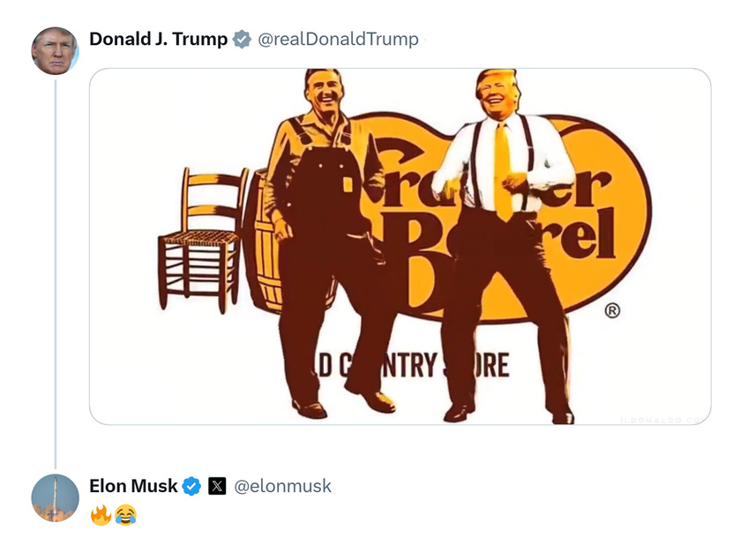The image size is (740, 560).
Task: Click the dancing figure with the yellow tie
Action: coord(507,245)
